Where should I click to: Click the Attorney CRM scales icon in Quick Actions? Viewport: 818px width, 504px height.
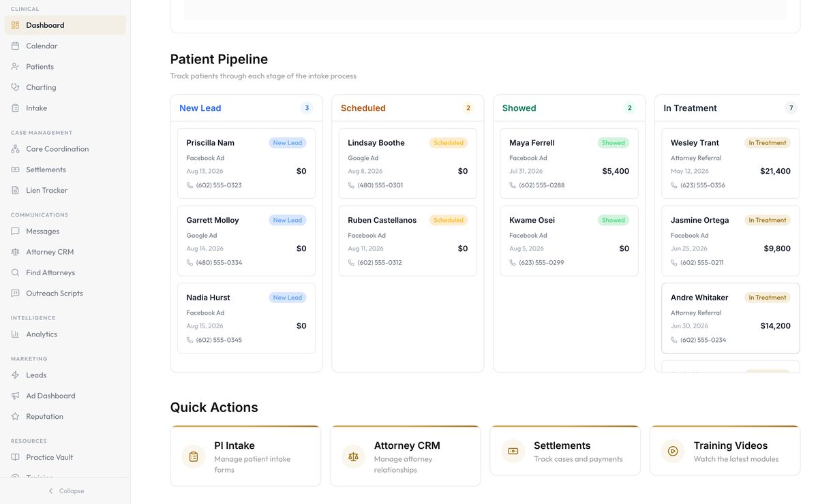coord(353,456)
